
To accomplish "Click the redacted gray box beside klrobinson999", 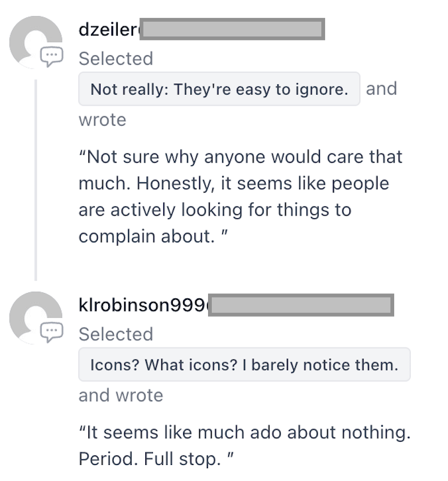I will click(x=301, y=305).
